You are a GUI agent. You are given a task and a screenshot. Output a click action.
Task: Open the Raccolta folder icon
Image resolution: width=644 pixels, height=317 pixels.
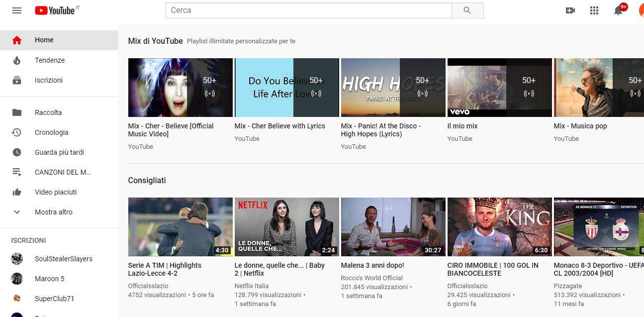click(x=16, y=112)
